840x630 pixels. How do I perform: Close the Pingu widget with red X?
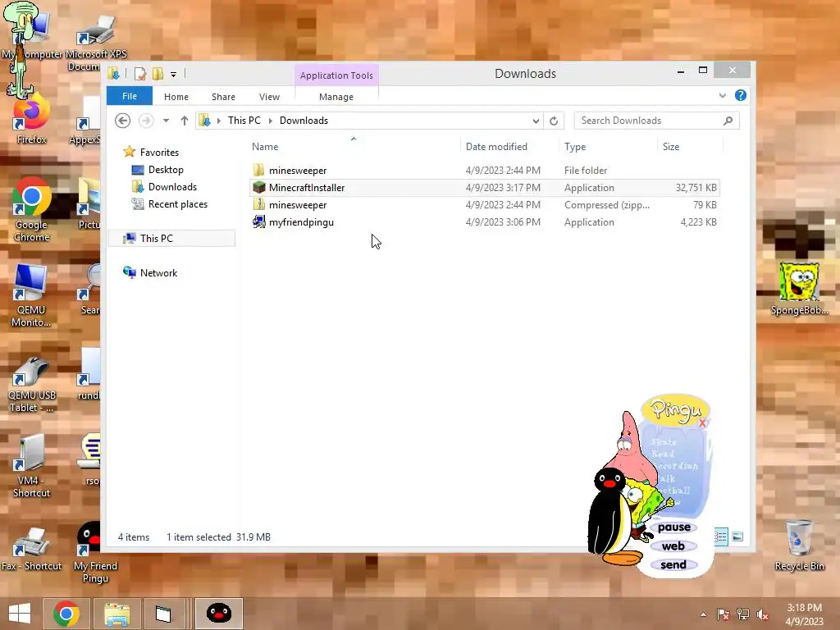coord(702,422)
